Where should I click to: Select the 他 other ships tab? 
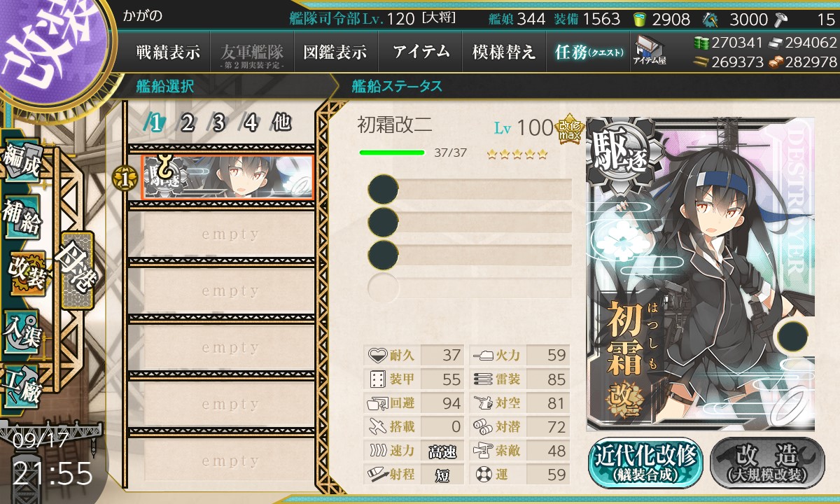point(281,122)
